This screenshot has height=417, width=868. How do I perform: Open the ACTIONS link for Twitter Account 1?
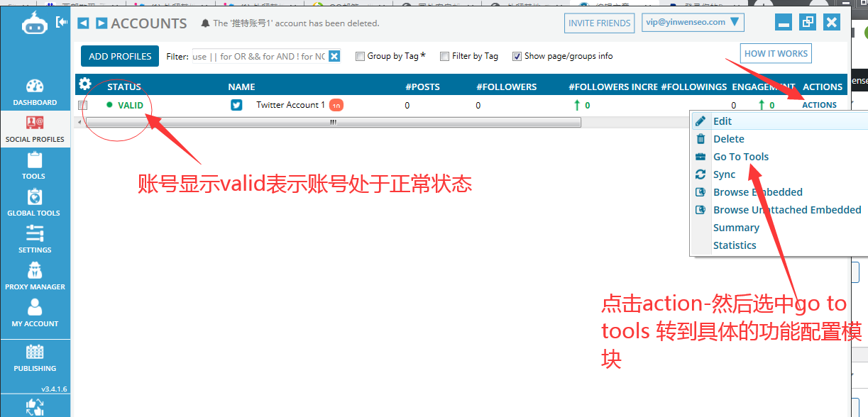[819, 105]
